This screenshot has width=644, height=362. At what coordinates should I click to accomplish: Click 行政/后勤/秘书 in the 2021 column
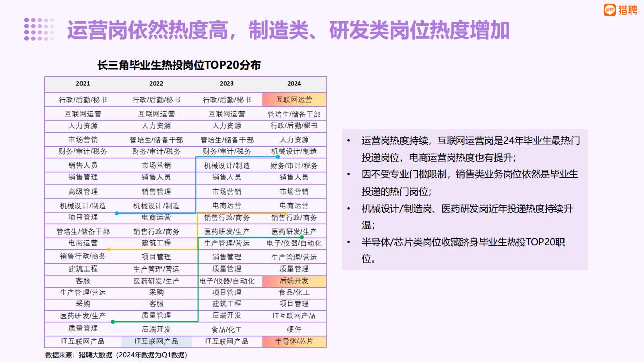[x=83, y=100]
